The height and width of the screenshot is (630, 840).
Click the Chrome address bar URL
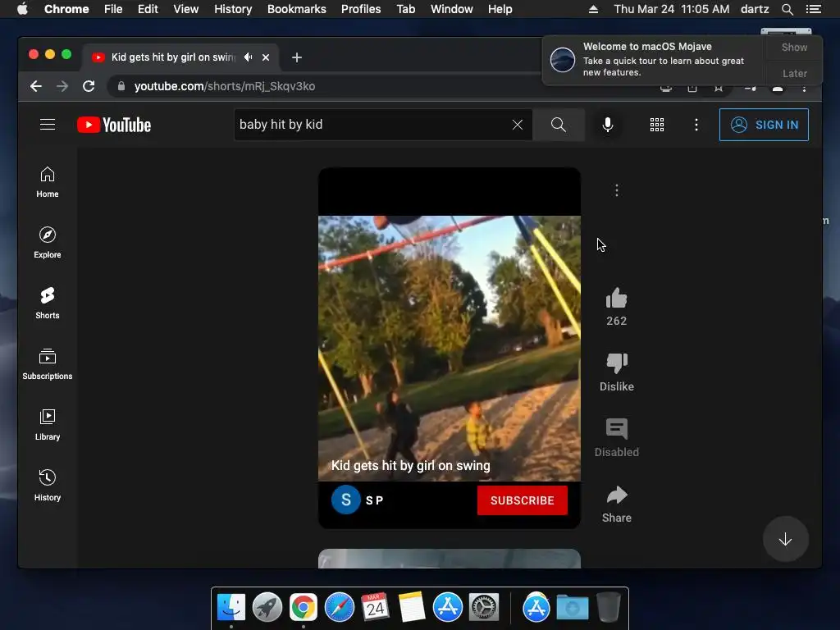click(x=225, y=86)
